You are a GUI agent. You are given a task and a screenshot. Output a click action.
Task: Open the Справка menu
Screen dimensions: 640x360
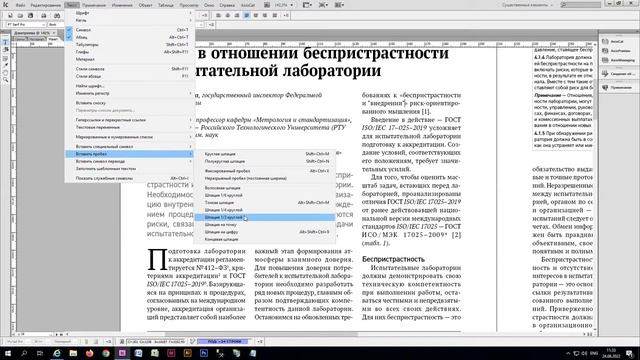coord(227,5)
